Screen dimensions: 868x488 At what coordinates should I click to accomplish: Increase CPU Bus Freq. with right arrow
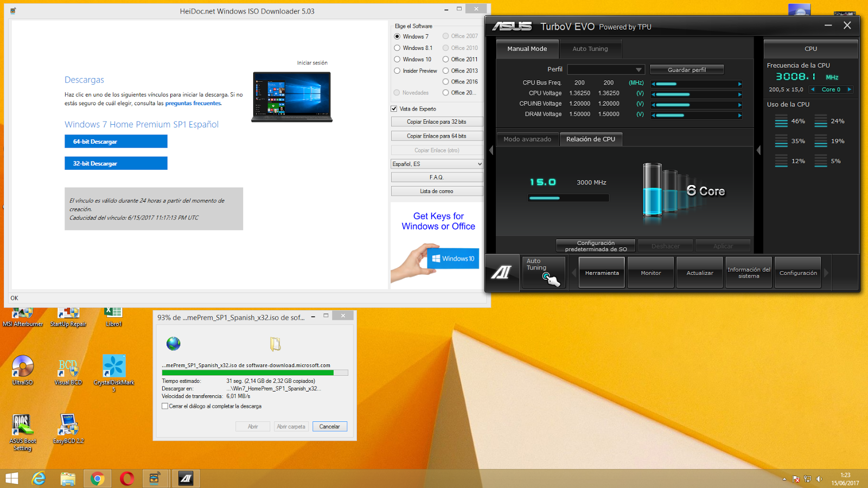click(x=739, y=84)
